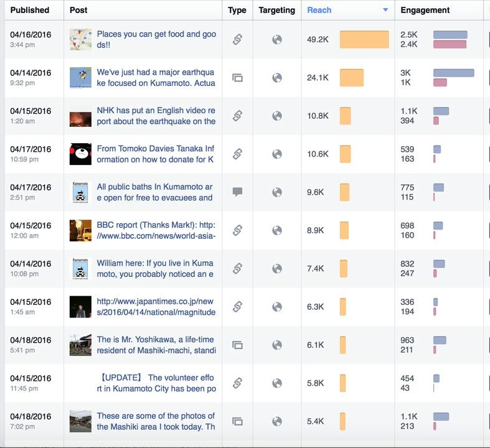Click the Engagement column header

tap(425, 10)
